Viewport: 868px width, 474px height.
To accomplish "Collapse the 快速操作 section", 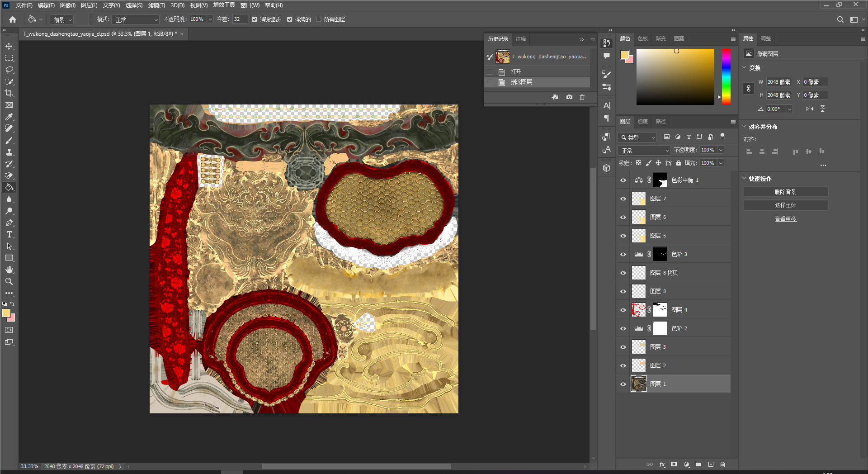I will click(745, 179).
